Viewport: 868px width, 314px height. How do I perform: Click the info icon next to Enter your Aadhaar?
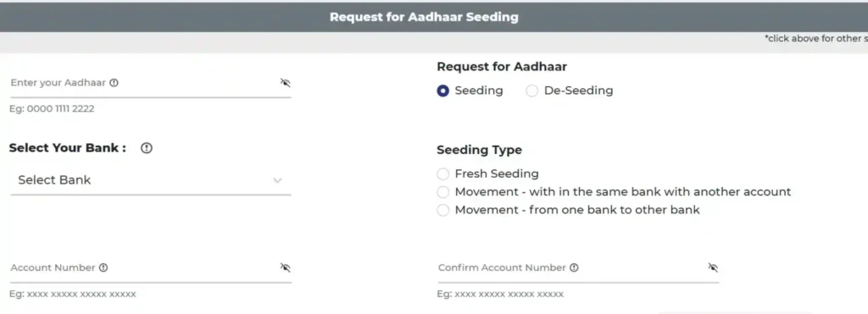click(x=114, y=83)
